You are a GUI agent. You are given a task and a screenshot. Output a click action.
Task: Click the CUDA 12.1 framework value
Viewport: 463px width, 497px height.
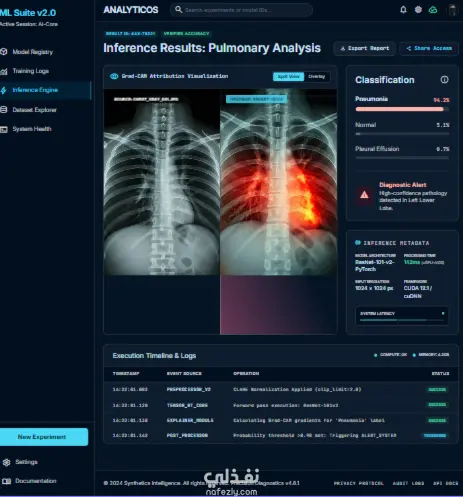418,292
